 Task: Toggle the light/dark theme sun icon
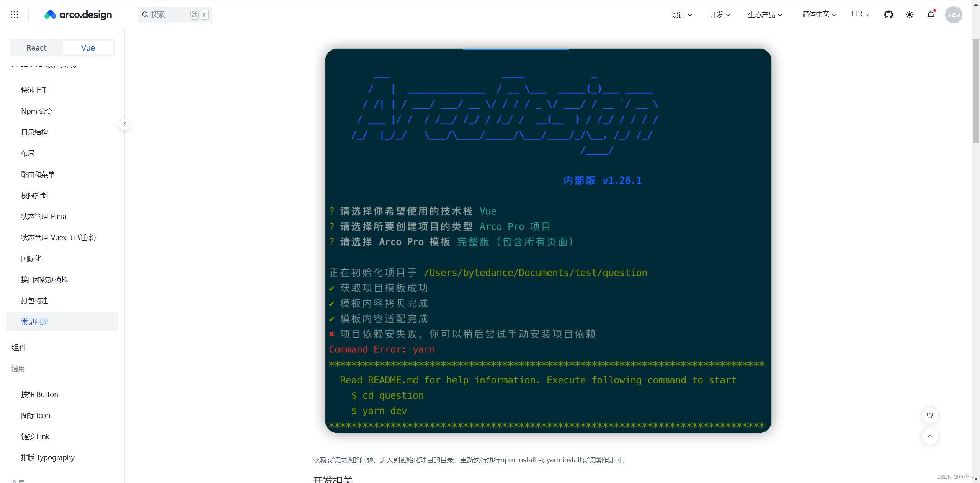point(910,15)
